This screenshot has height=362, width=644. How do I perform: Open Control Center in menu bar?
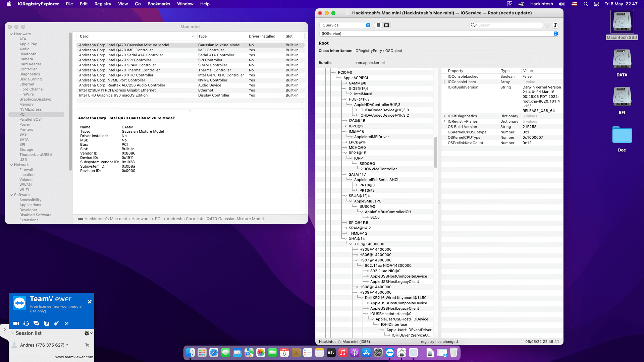pos(596,4)
